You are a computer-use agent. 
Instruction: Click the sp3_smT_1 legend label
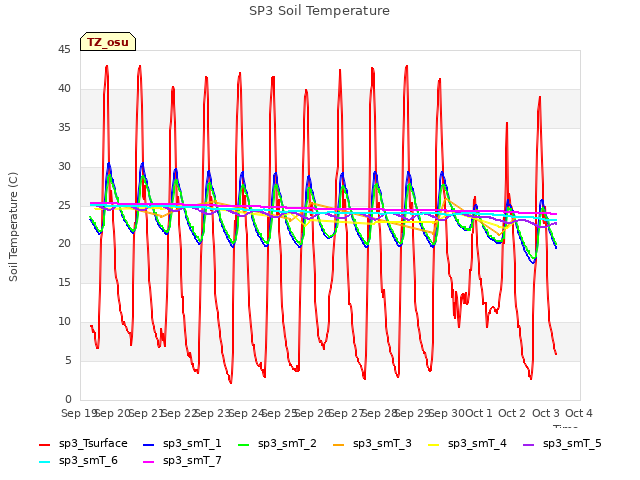click(192, 443)
